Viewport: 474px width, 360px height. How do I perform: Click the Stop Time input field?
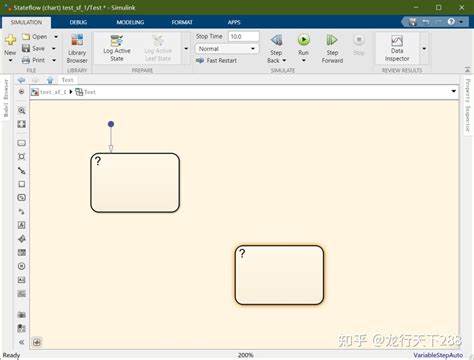tap(244, 36)
